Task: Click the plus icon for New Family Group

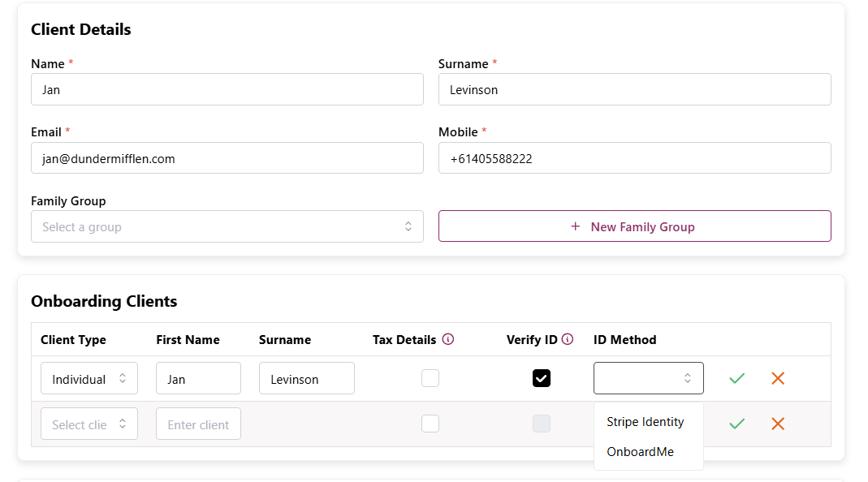Action: point(576,226)
